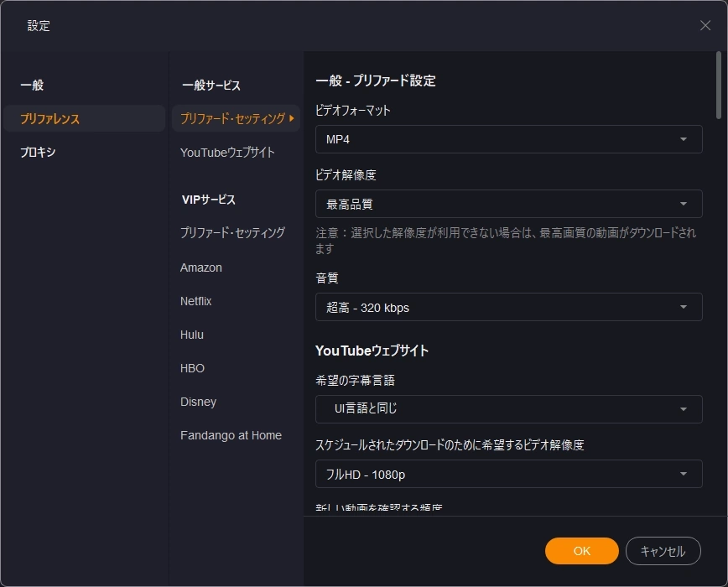Image resolution: width=728 pixels, height=587 pixels.
Task: Expand the ビデオ解像度 最高品質 dropdown
Action: coord(508,204)
